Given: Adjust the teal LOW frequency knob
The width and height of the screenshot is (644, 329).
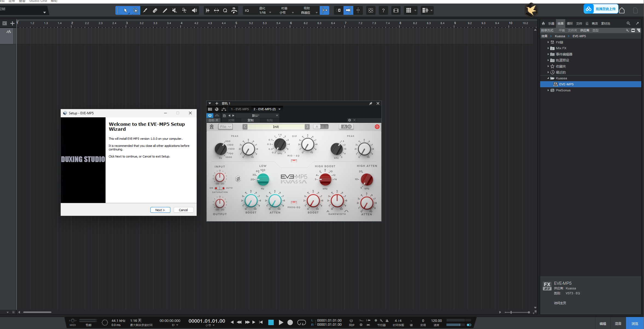Looking at the screenshot, I should 263,179.
